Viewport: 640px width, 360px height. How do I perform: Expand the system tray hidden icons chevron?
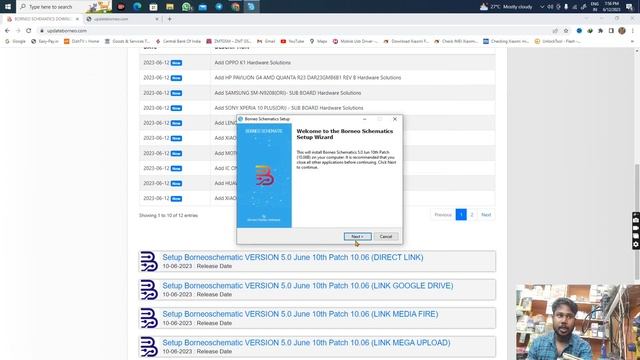pyautogui.click(x=542, y=7)
